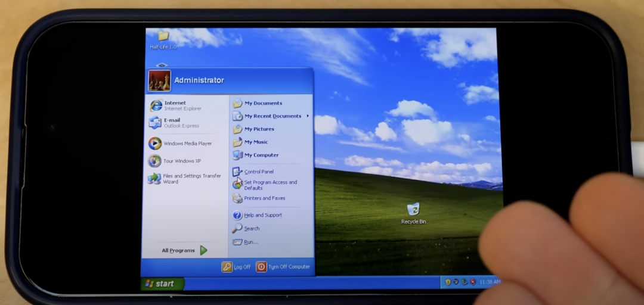This screenshot has width=644, height=305.
Task: Click the yellow shield updates tray icon
Action: (x=448, y=282)
